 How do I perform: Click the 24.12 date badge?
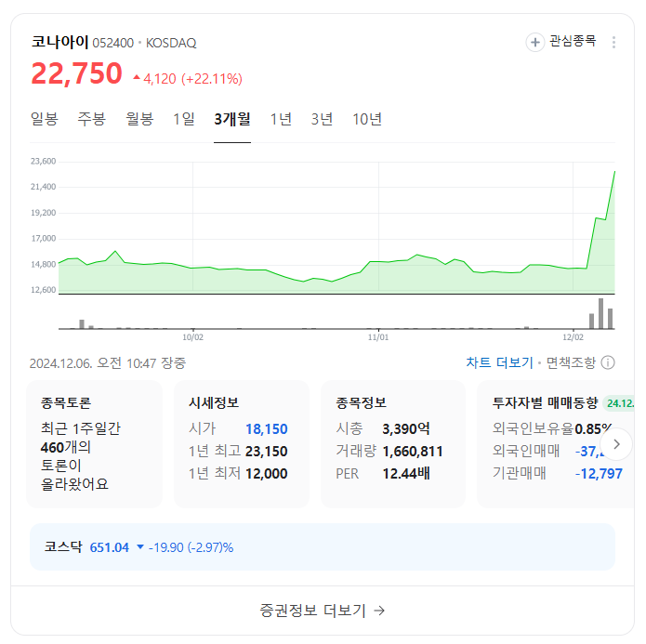[x=620, y=403]
